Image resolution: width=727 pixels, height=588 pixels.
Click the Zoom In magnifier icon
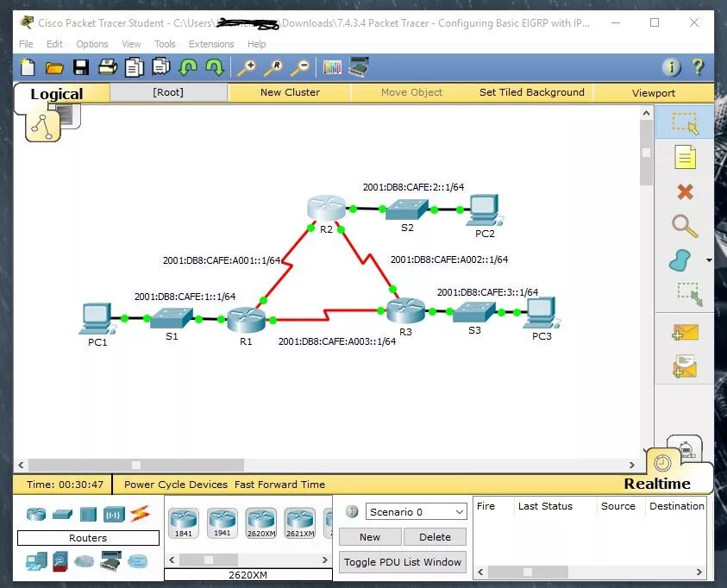[246, 67]
